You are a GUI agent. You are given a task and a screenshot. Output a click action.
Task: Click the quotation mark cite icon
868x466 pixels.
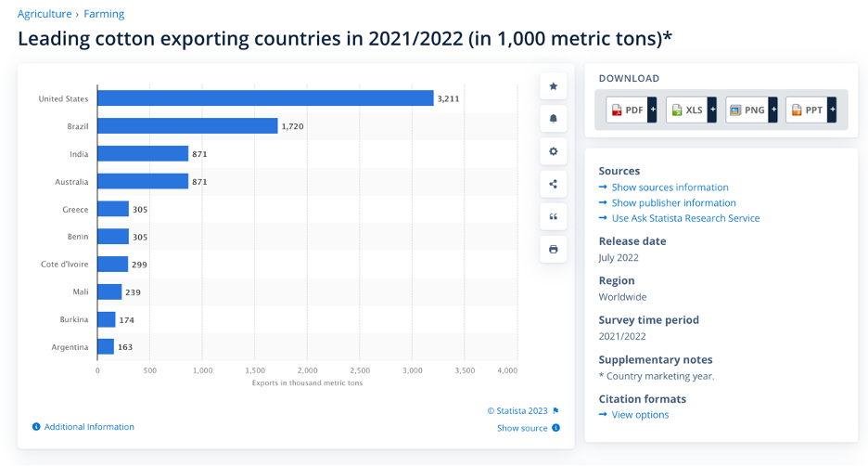[554, 216]
